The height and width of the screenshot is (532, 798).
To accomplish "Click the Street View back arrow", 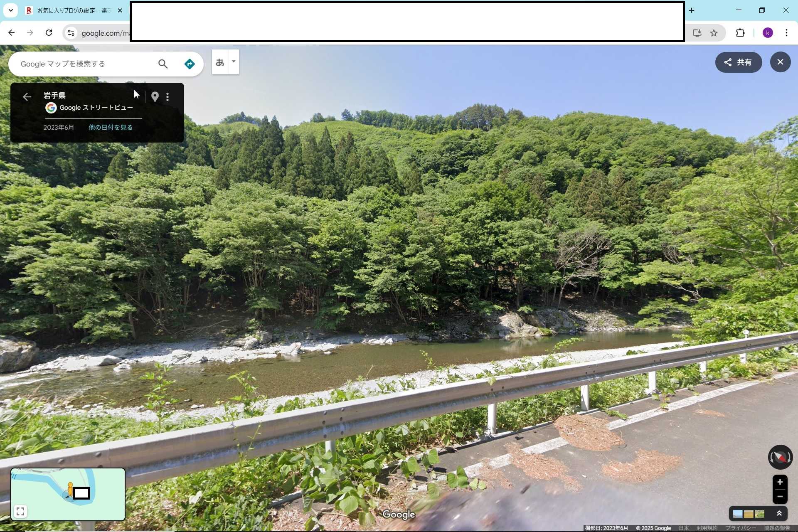I will point(27,97).
